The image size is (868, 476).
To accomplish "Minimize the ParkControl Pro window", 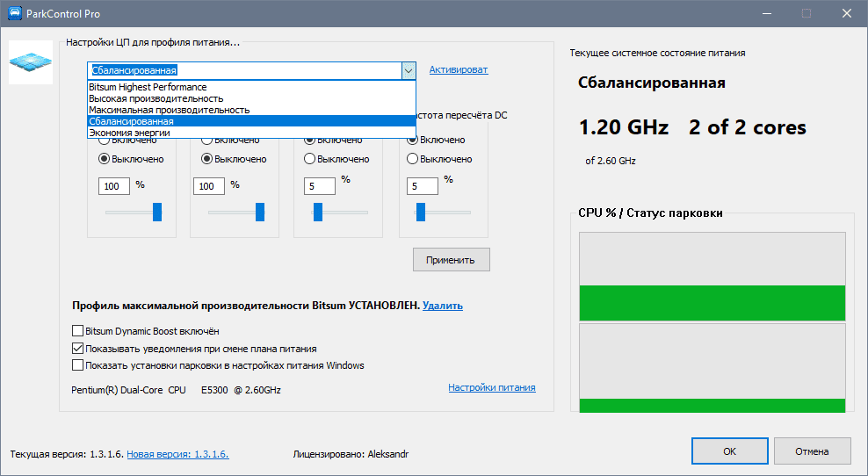I will [767, 13].
